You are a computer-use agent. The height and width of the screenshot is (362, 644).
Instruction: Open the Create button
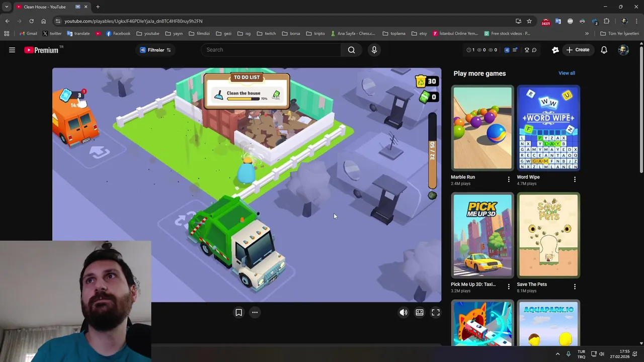(x=578, y=50)
